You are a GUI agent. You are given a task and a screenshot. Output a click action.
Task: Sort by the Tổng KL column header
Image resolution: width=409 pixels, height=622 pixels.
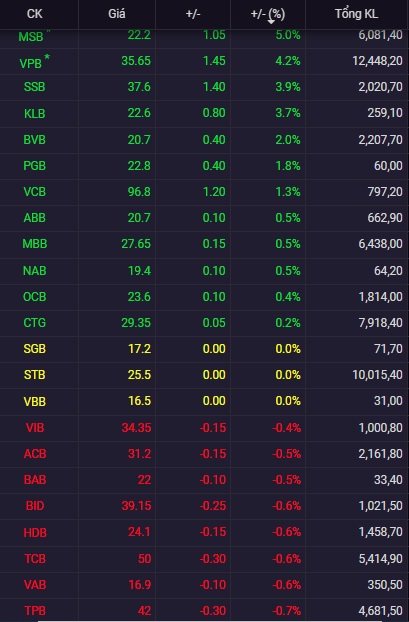356,14
